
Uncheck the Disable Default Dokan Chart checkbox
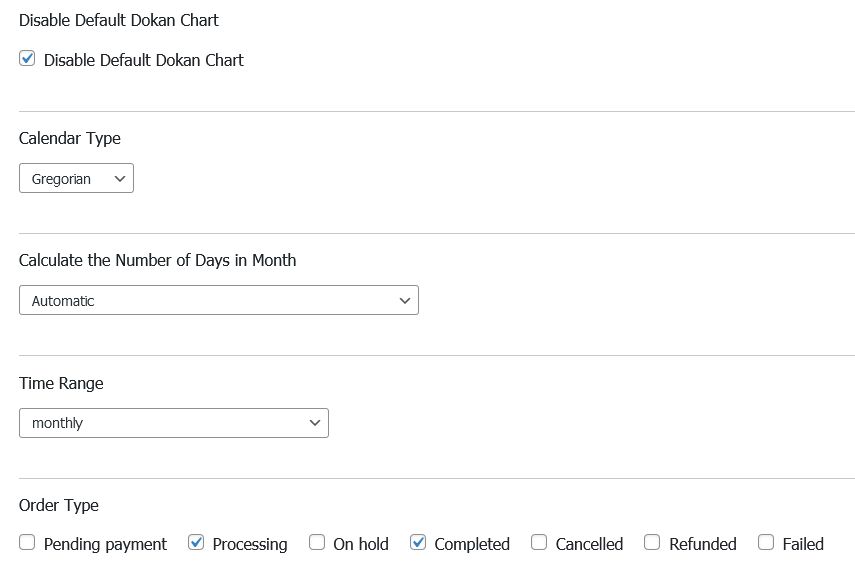click(27, 59)
